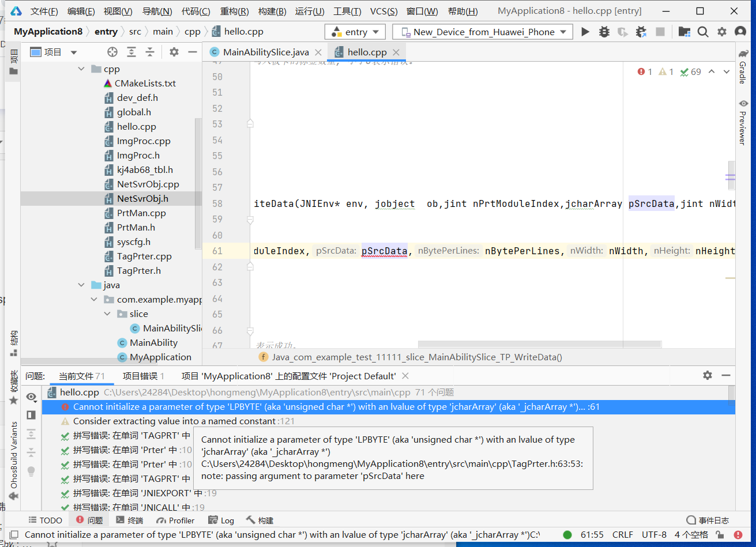Open 事件日志 event log
Viewport: 756px width, 547px height.
coord(708,520)
